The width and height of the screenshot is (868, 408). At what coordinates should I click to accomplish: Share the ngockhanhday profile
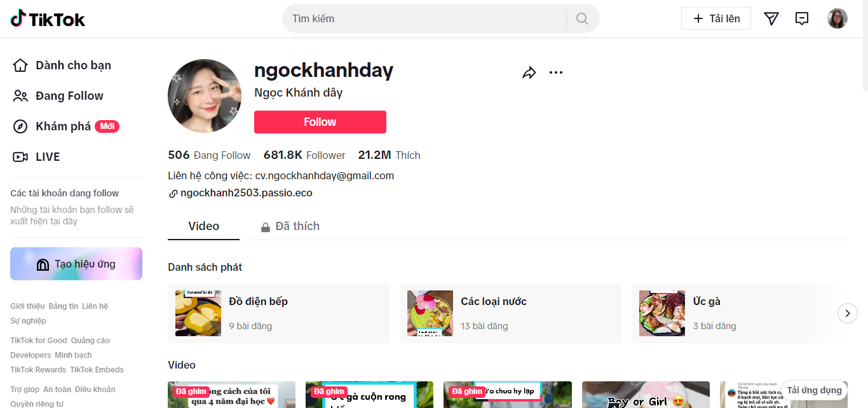(529, 72)
